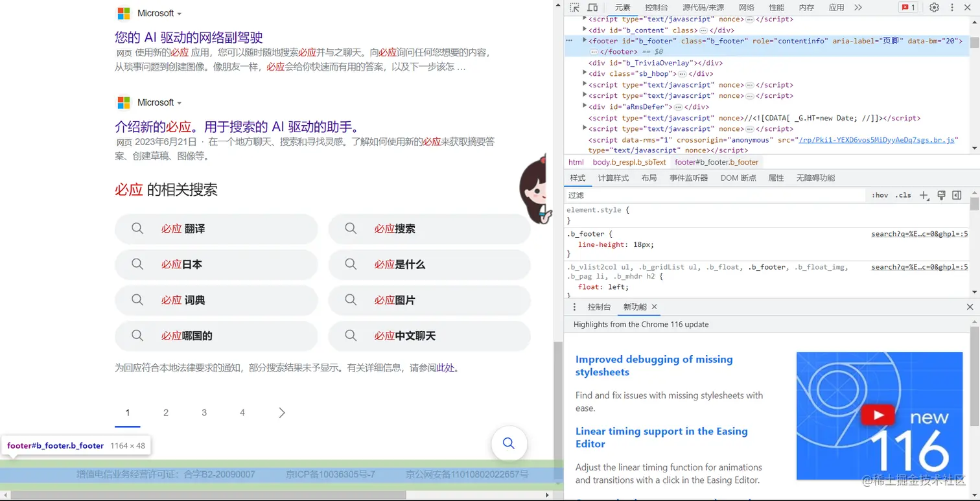The width and height of the screenshot is (980, 501).
Task: Click the red issues counter badge
Action: [908, 8]
